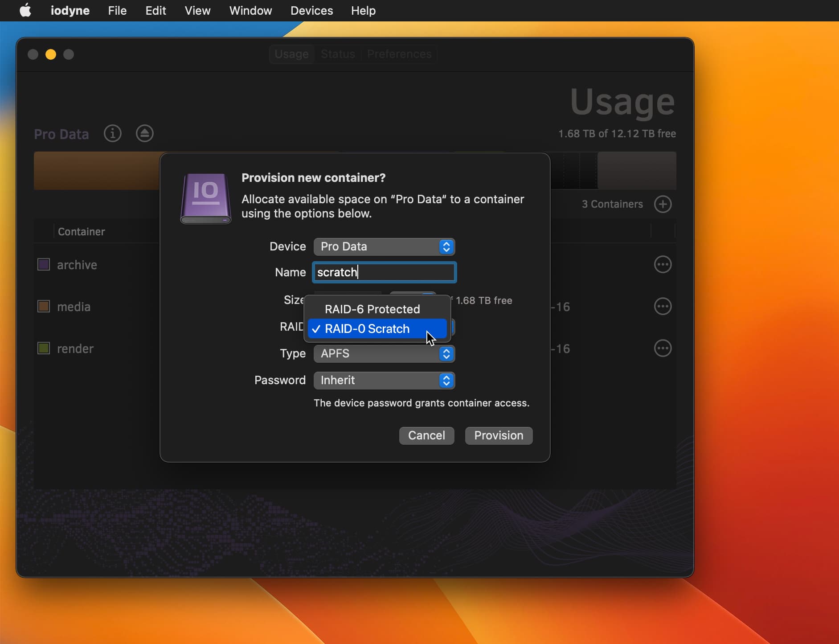Click the render container color swatch
This screenshot has height=644, width=839.
44,348
